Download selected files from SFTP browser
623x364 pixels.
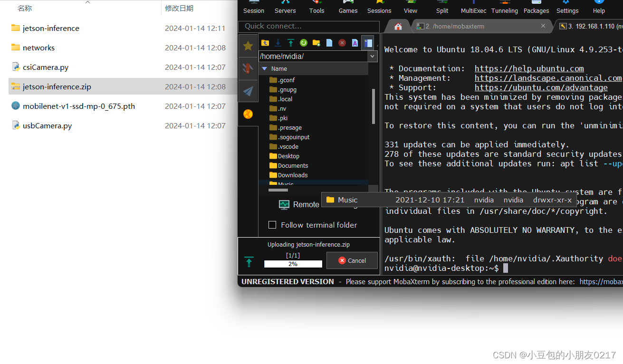click(x=278, y=43)
